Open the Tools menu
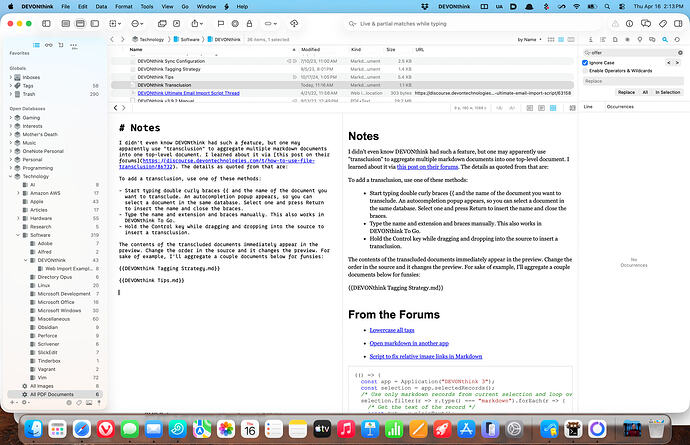This screenshot has width=690, height=445. (147, 7)
